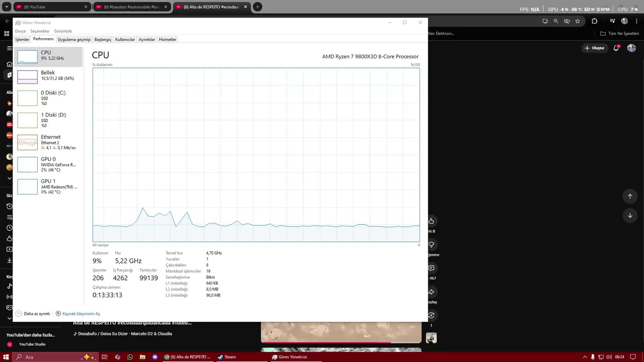
Task: Click the CPU usage graph area
Action: pyautogui.click(x=256, y=155)
